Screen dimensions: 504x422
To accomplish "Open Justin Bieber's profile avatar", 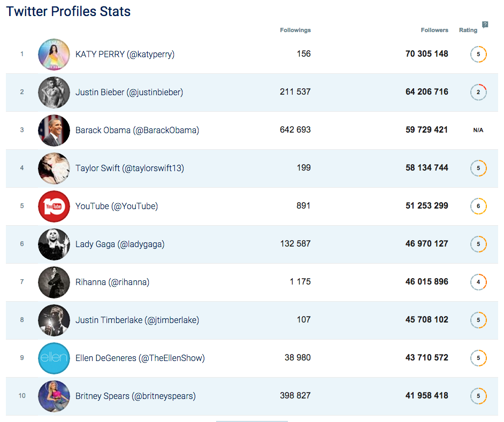I will (x=54, y=92).
